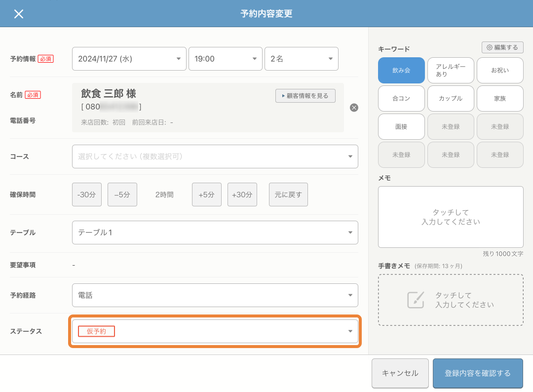This screenshot has height=392, width=533.
Task: Add 30 minutes with the +30分 button
Action: click(x=242, y=194)
